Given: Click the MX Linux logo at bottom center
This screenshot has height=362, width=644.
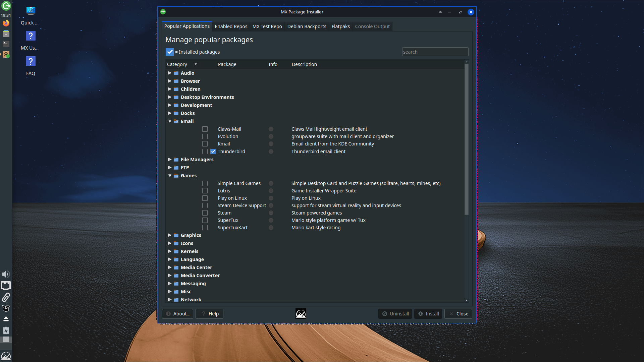Looking at the screenshot, I should pos(301,314).
